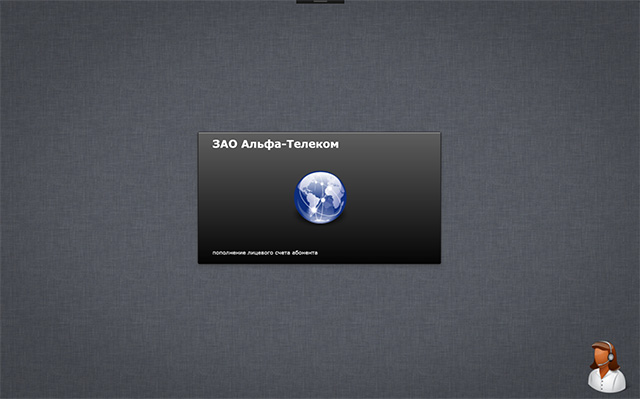
Task: Pull the dark handle at top edge
Action: point(320,2)
